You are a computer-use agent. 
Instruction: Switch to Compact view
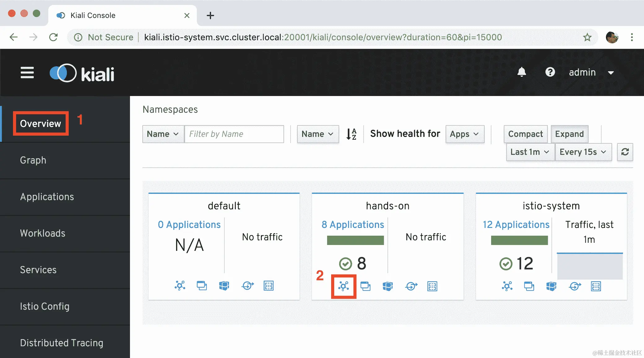pyautogui.click(x=525, y=134)
